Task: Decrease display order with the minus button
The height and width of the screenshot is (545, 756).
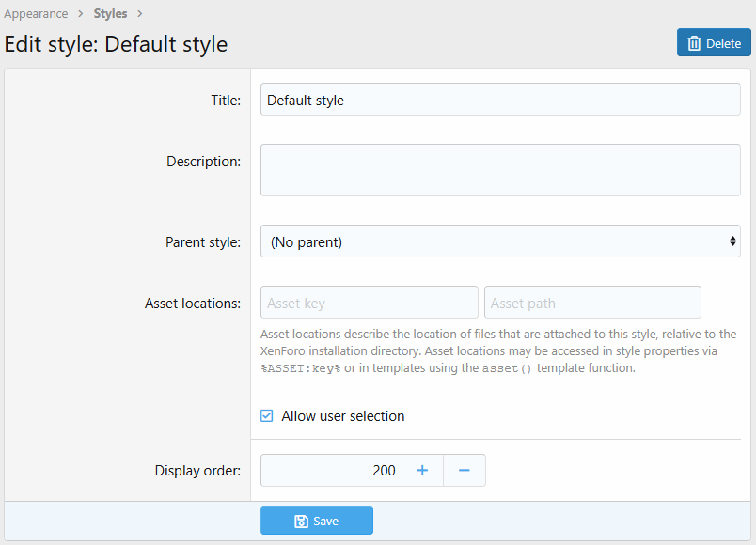Action: [x=464, y=471]
